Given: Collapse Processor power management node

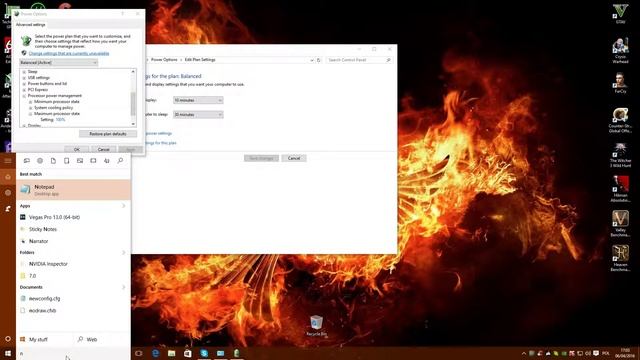Looking at the screenshot, I should point(24,96).
